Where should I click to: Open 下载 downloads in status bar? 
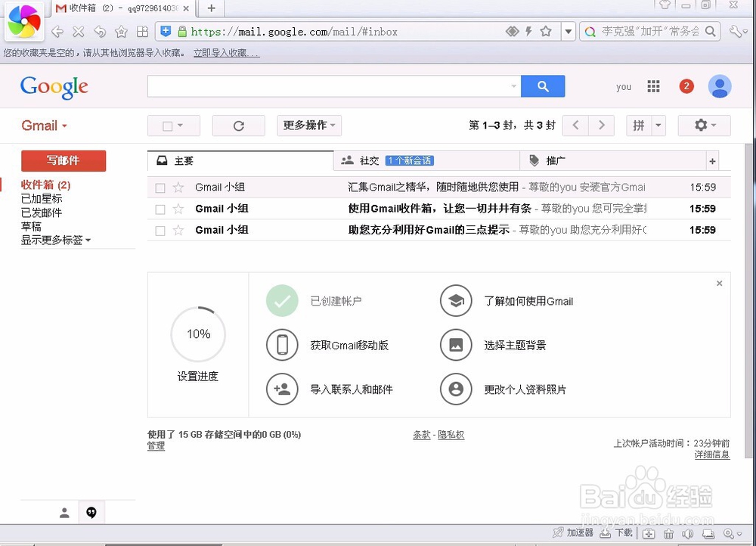click(615, 532)
